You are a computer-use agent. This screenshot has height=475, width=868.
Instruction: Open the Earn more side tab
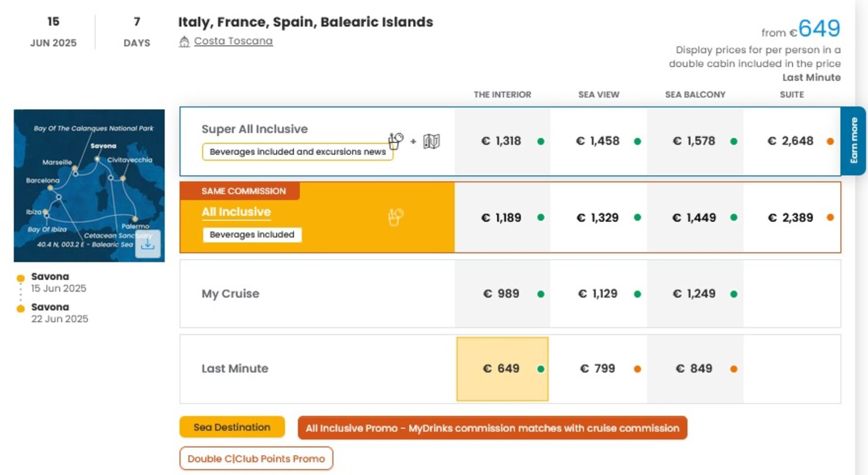pyautogui.click(x=854, y=141)
